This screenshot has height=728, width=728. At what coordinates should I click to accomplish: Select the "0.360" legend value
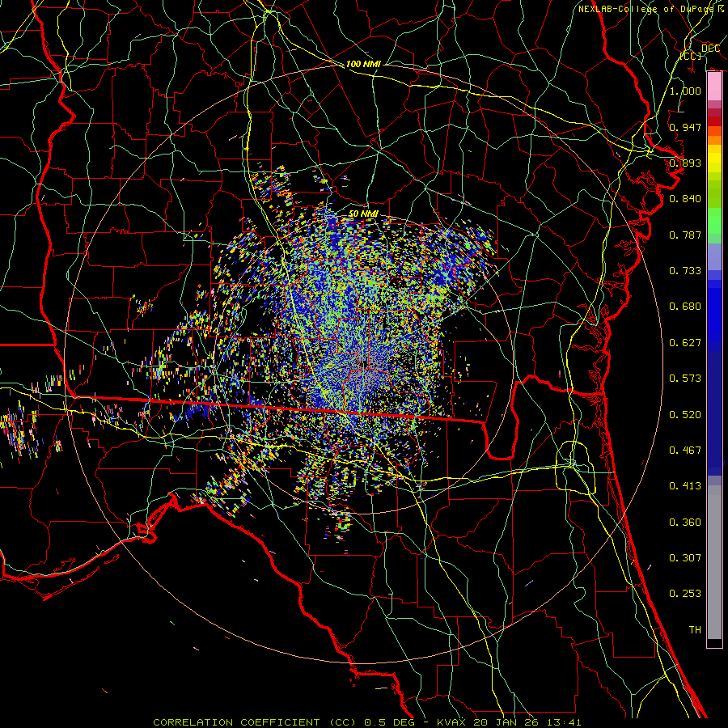pos(685,523)
